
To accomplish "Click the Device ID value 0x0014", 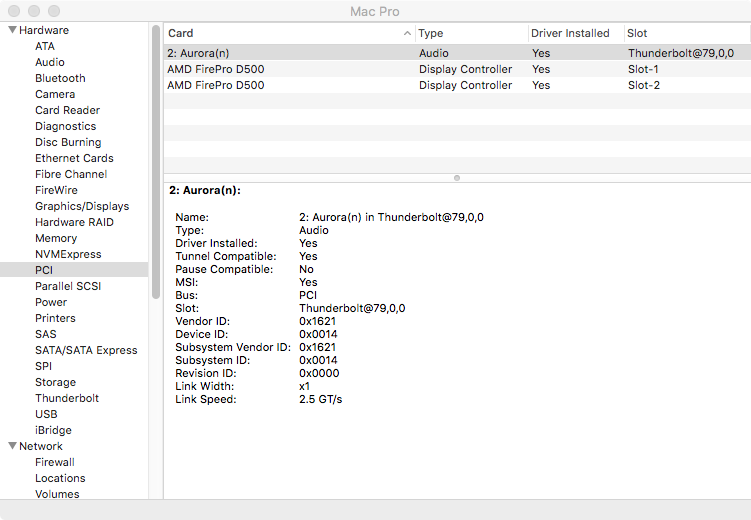I will (x=318, y=334).
